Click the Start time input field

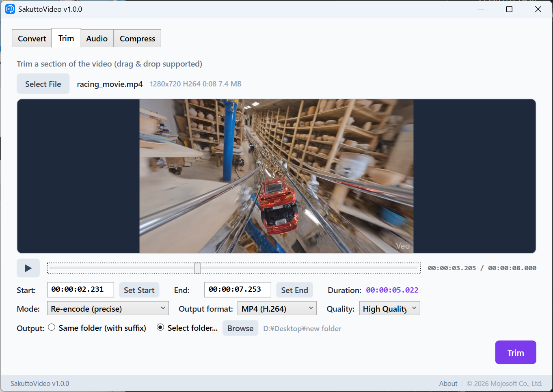coord(80,290)
